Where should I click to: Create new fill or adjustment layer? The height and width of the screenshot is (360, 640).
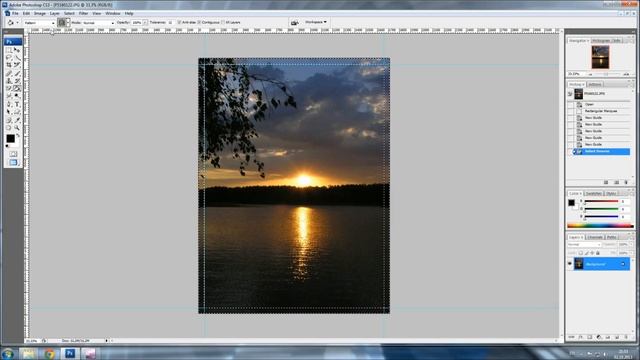pyautogui.click(x=599, y=337)
